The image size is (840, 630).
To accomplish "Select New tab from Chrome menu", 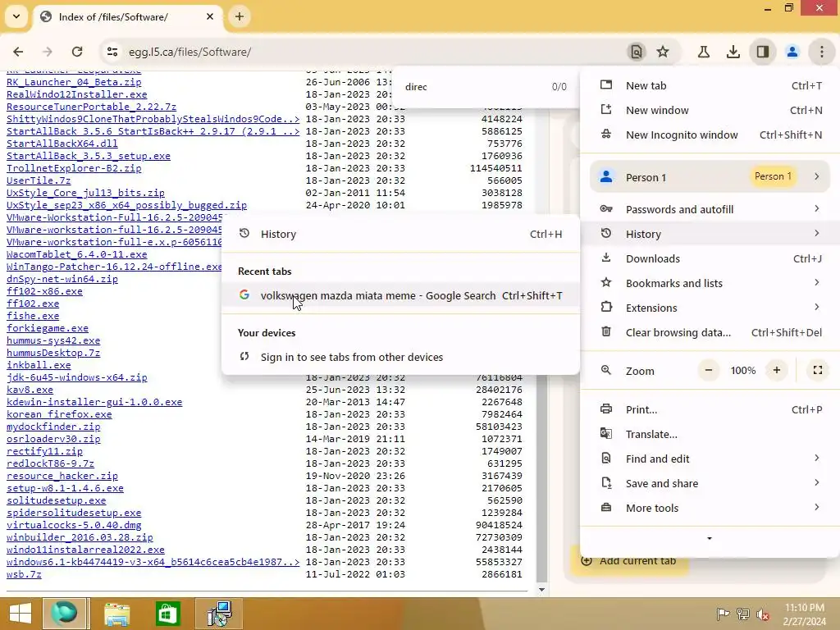I will point(710,85).
